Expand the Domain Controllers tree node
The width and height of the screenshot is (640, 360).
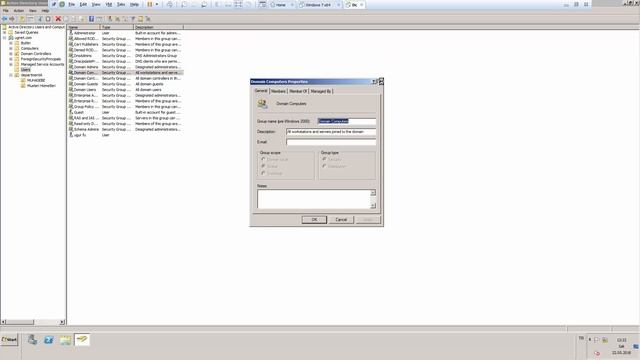click(11, 53)
